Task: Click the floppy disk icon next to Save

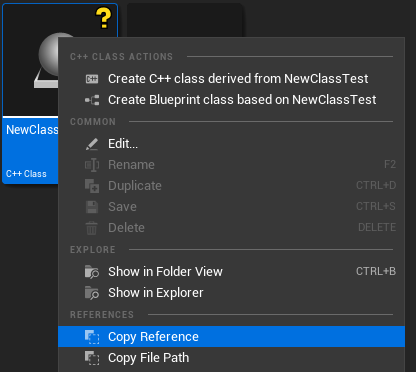Action: (92, 207)
